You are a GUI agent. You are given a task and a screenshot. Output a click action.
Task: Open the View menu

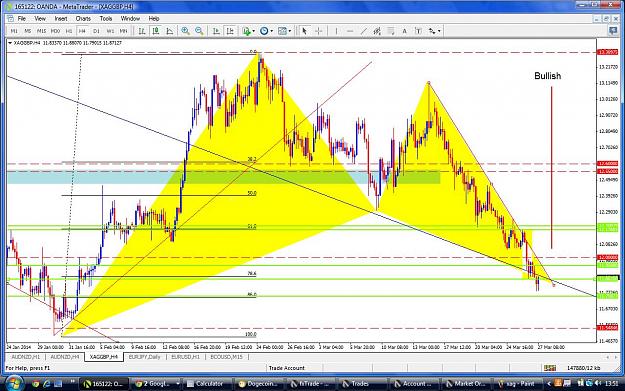tap(40, 18)
